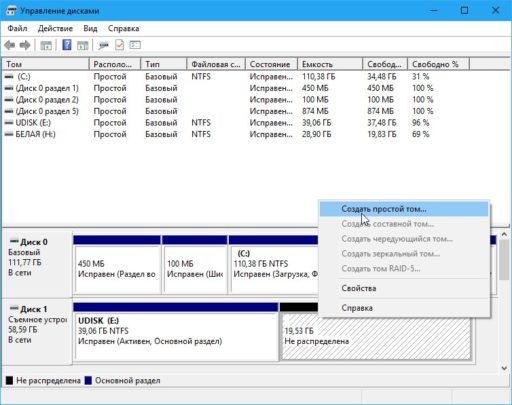Click the vertical scrollbar thumb in disk pane

[x=504, y=260]
